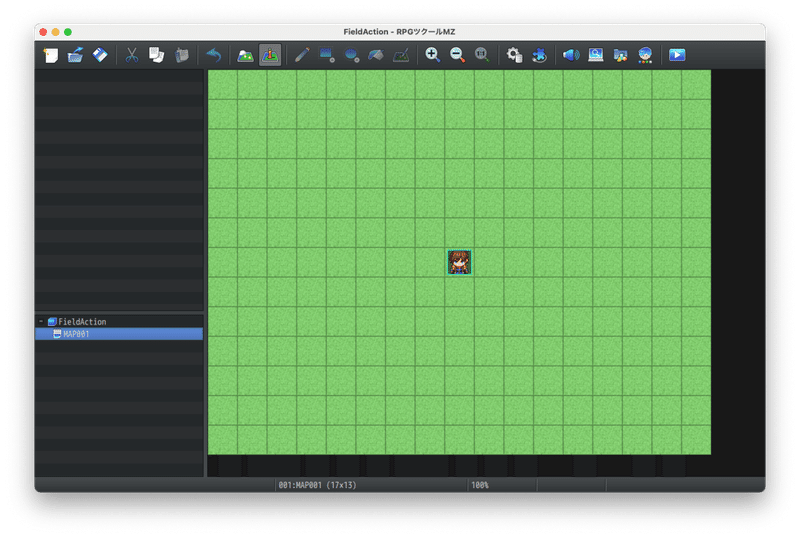Click the 100% zoom status text

click(480, 485)
